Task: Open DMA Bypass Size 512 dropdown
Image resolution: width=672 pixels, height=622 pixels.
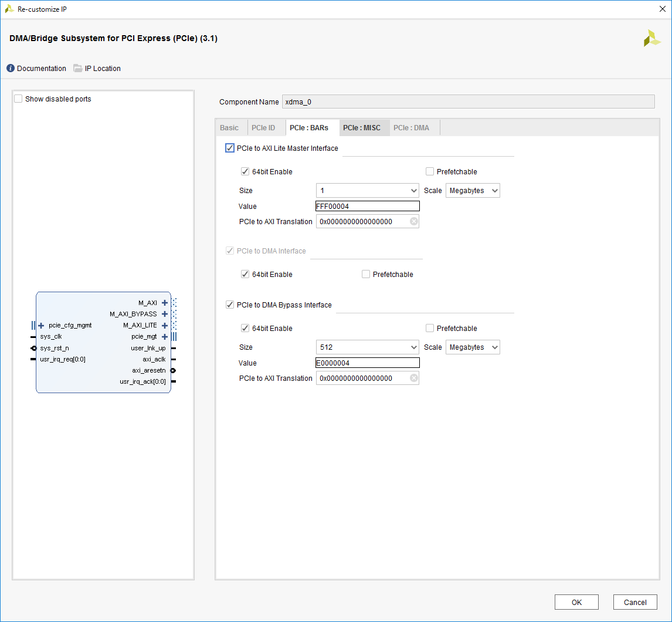Action: pyautogui.click(x=368, y=347)
